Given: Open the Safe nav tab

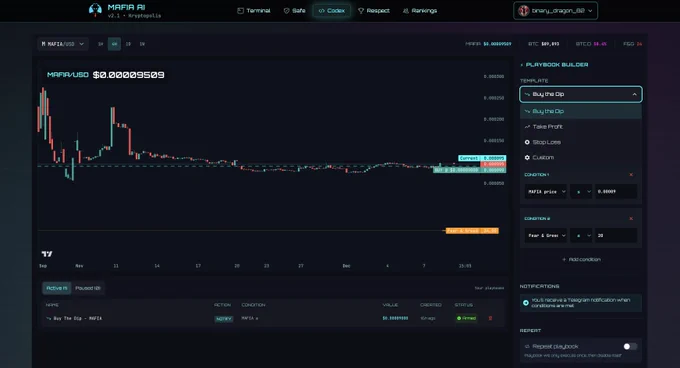Looking at the screenshot, I should (294, 10).
